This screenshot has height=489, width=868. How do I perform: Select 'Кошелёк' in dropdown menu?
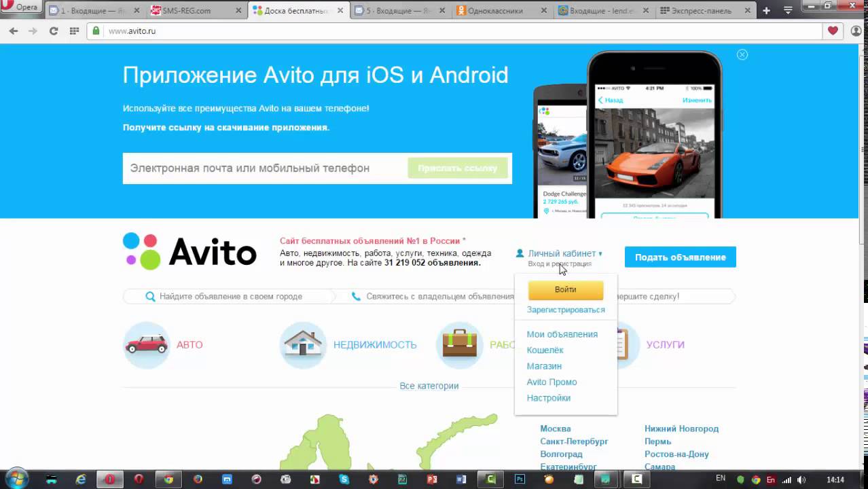pos(545,350)
